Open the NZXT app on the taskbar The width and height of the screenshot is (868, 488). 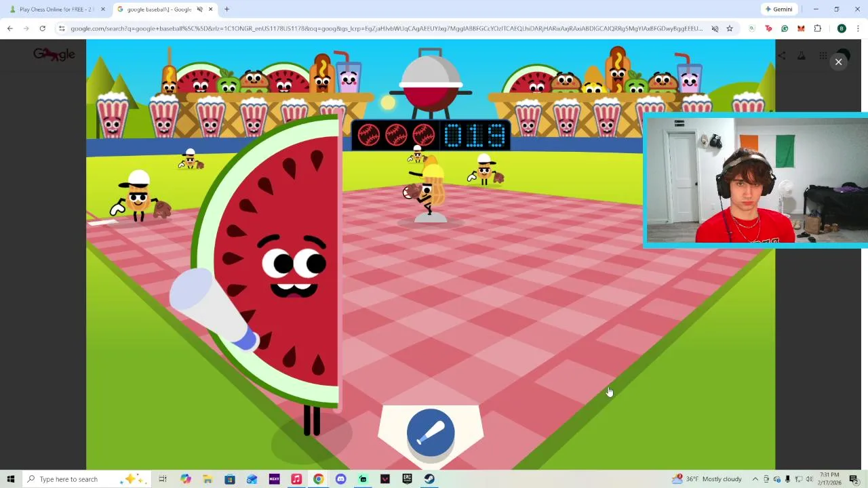click(274, 479)
